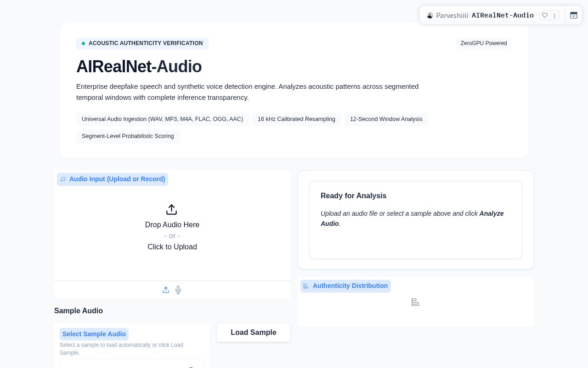Like the Space with the heart icon
This screenshot has width=588, height=368.
coord(545,15)
